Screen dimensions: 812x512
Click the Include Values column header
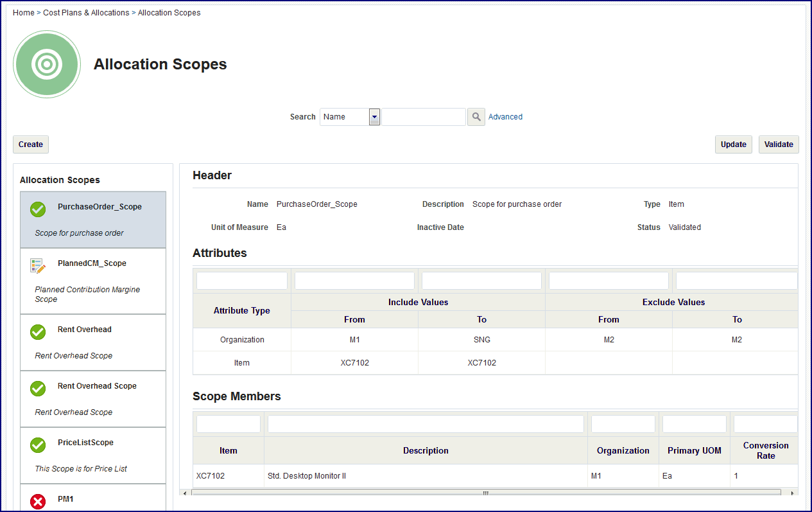(x=418, y=302)
